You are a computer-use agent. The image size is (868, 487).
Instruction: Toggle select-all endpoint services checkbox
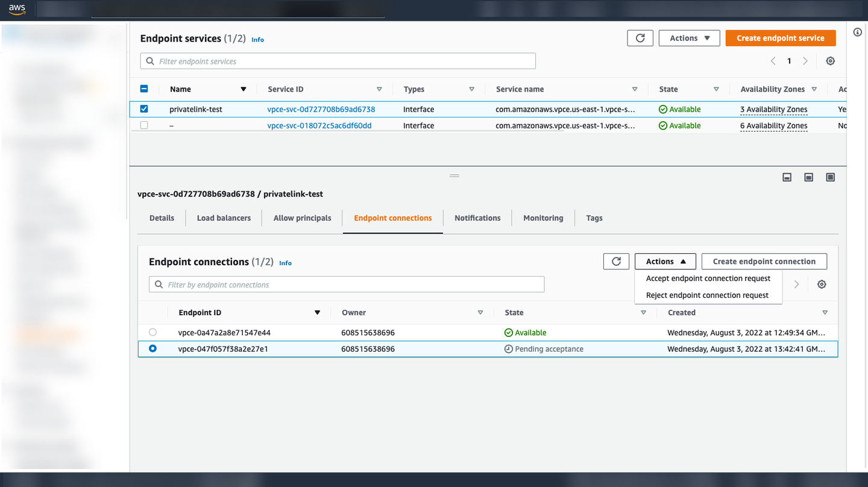[x=144, y=89]
